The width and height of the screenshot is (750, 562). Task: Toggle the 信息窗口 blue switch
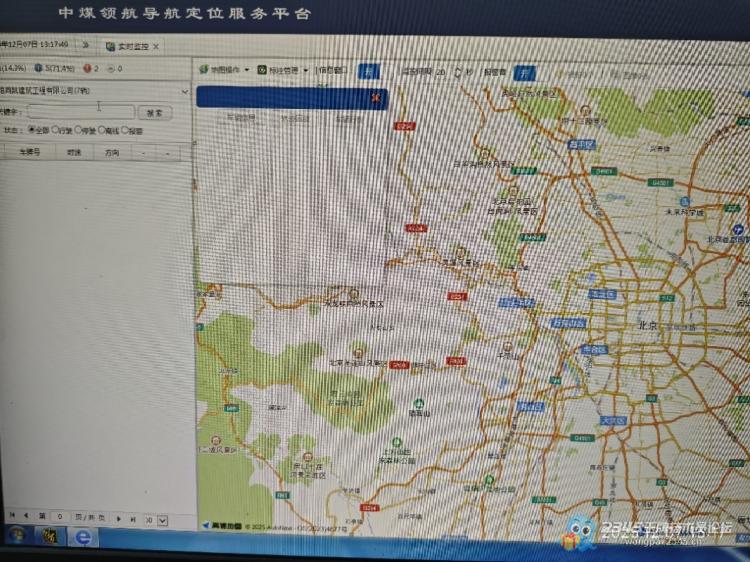(x=369, y=71)
